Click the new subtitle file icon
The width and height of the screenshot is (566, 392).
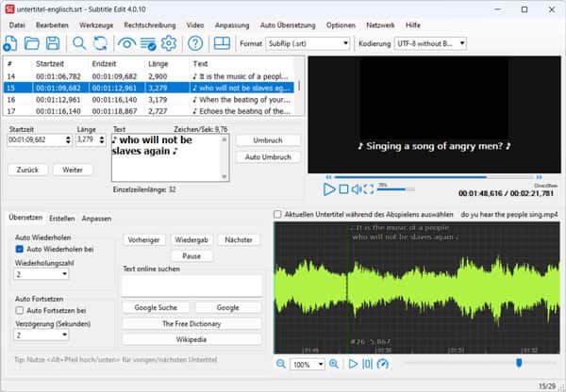(x=9, y=43)
